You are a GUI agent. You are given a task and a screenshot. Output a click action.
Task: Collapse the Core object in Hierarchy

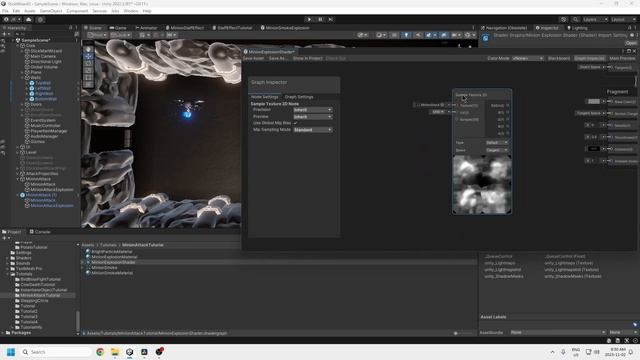point(18,46)
